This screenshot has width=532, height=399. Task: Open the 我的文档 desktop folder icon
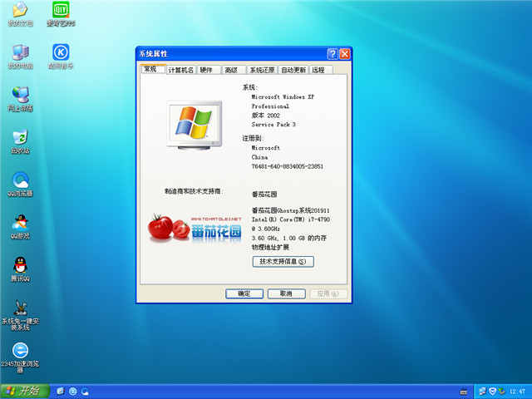pyautogui.click(x=20, y=13)
